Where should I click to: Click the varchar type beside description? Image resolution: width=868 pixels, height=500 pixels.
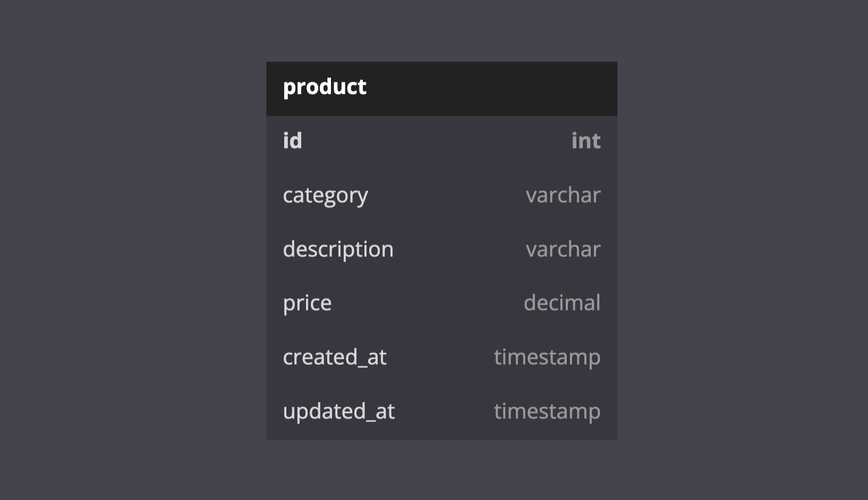[563, 249]
